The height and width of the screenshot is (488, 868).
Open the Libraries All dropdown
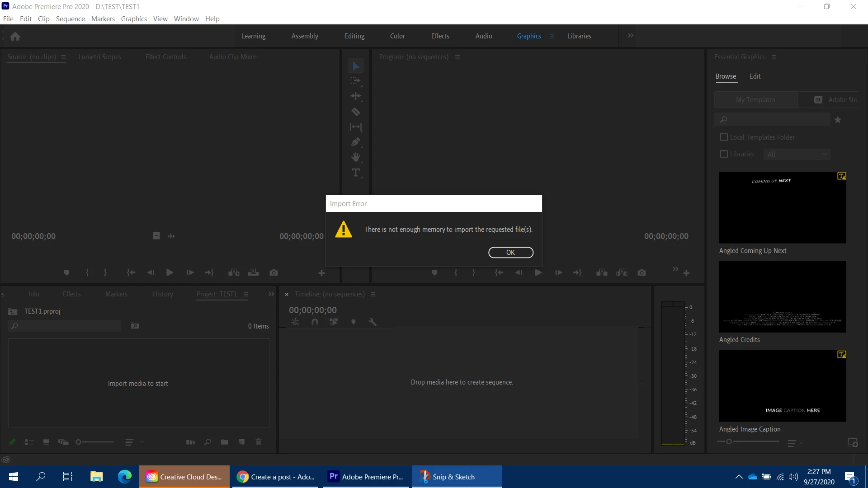(797, 155)
